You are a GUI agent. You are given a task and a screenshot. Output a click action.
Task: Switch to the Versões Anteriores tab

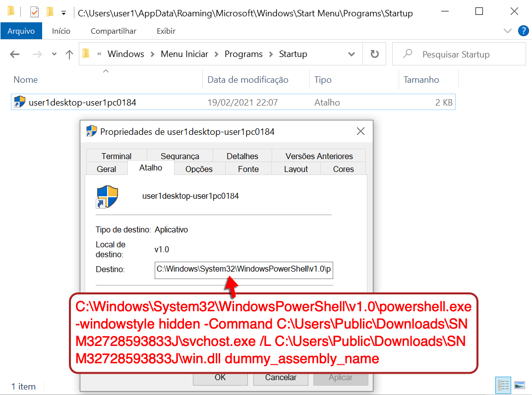319,156
